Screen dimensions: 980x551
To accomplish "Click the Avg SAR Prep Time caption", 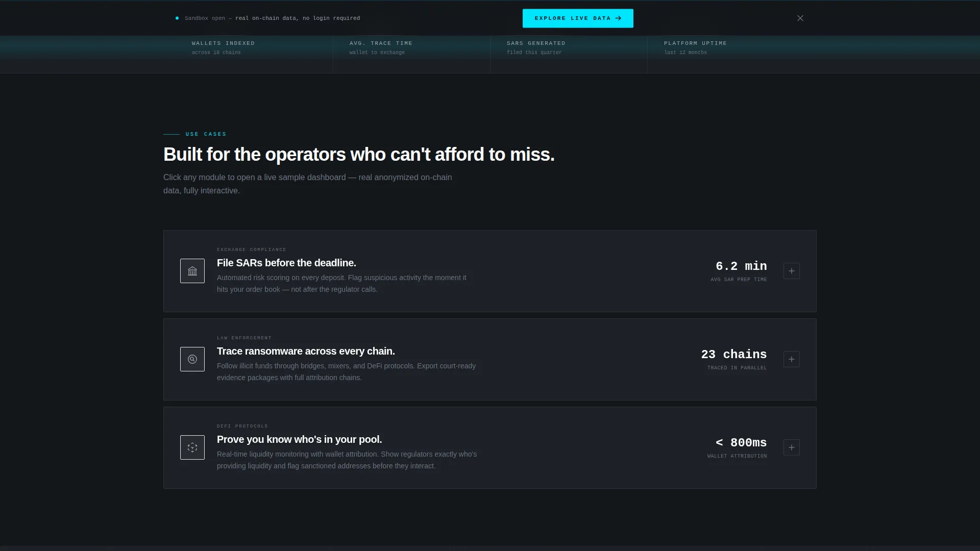I will 739,280.
